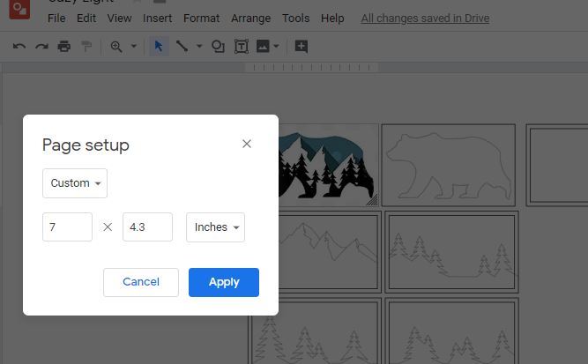The width and height of the screenshot is (588, 364).
Task: Click the Apply button
Action: pyautogui.click(x=224, y=282)
